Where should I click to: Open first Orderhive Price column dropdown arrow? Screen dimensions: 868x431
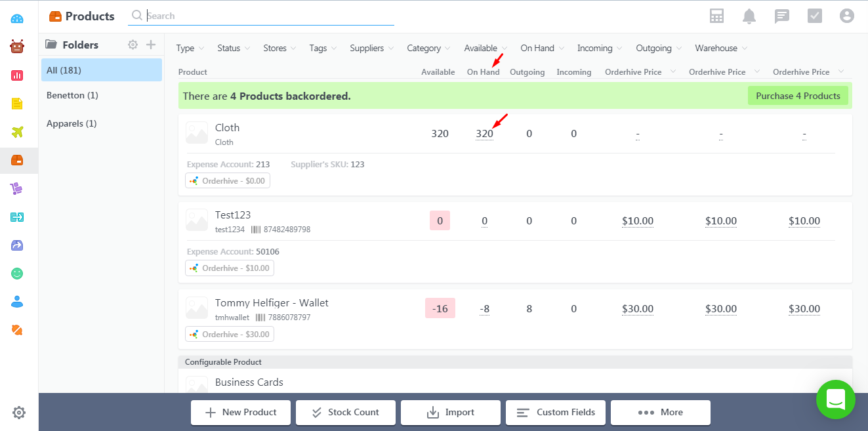pos(672,72)
